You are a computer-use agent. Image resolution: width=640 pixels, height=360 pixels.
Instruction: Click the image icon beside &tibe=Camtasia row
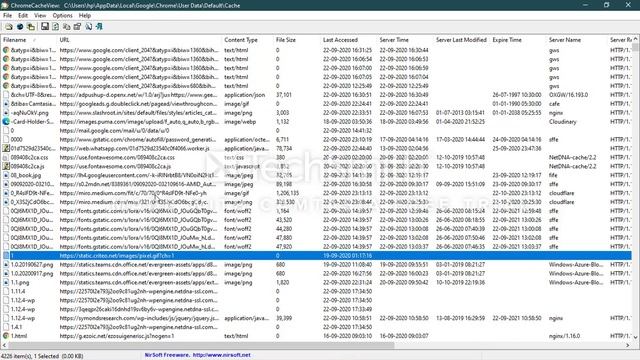coord(6,104)
